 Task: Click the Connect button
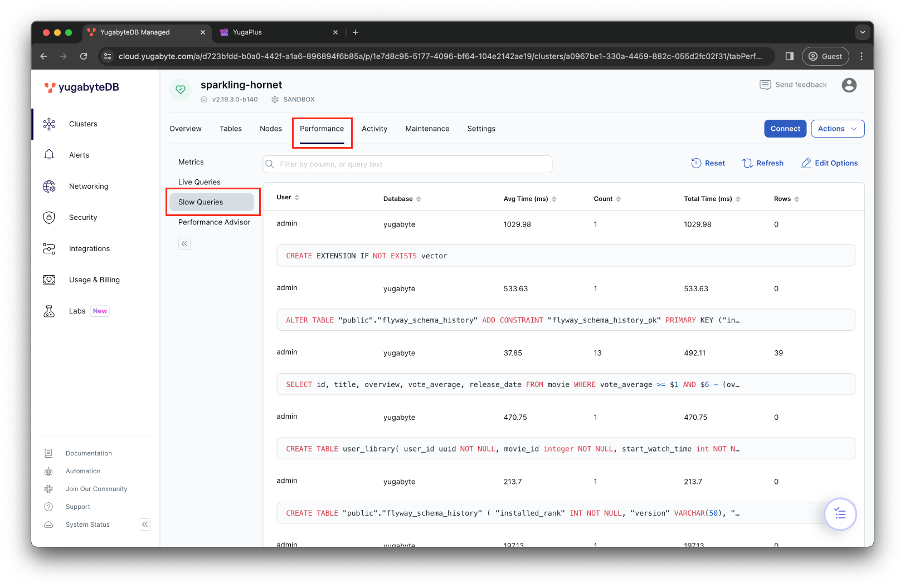(x=785, y=129)
